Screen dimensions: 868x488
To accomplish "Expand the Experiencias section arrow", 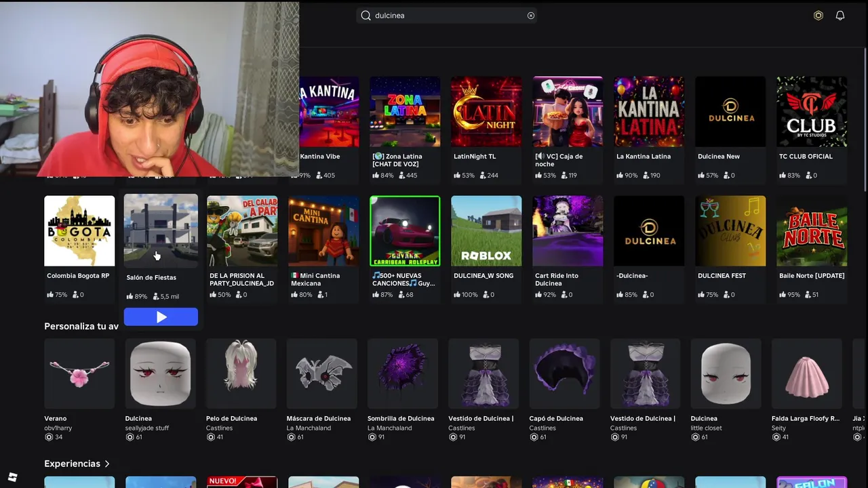I will (107, 464).
